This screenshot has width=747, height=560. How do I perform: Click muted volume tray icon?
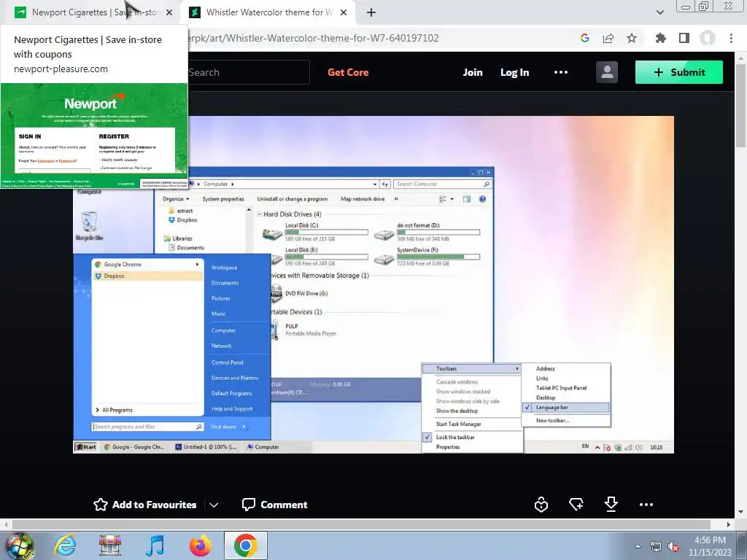[673, 547]
